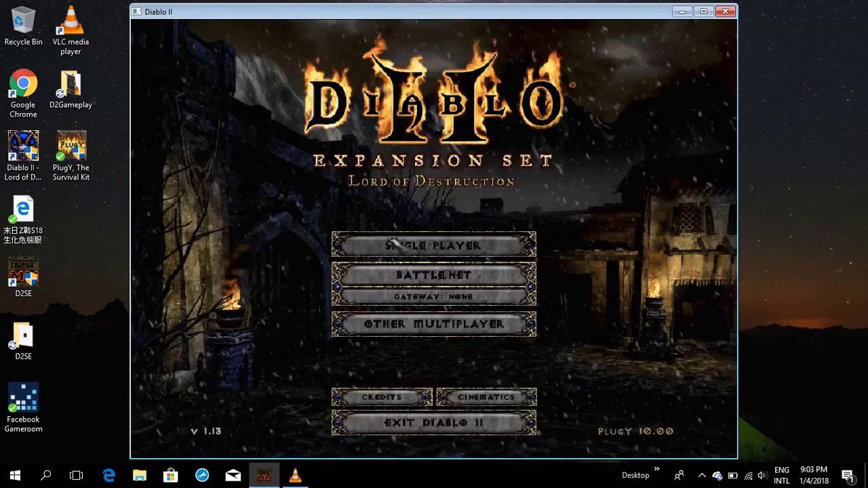This screenshot has width=868, height=488.
Task: Open Microsoft Store from taskbar
Action: tap(170, 475)
